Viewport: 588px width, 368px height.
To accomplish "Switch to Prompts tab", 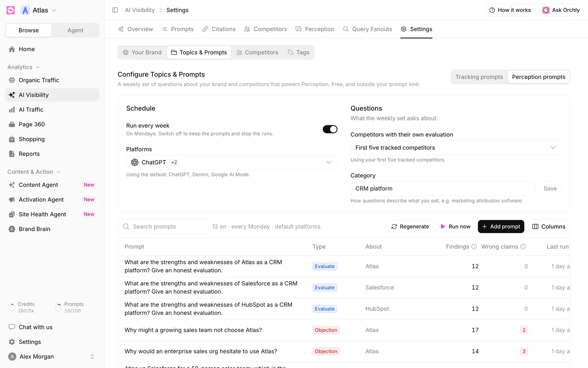I will 178,29.
